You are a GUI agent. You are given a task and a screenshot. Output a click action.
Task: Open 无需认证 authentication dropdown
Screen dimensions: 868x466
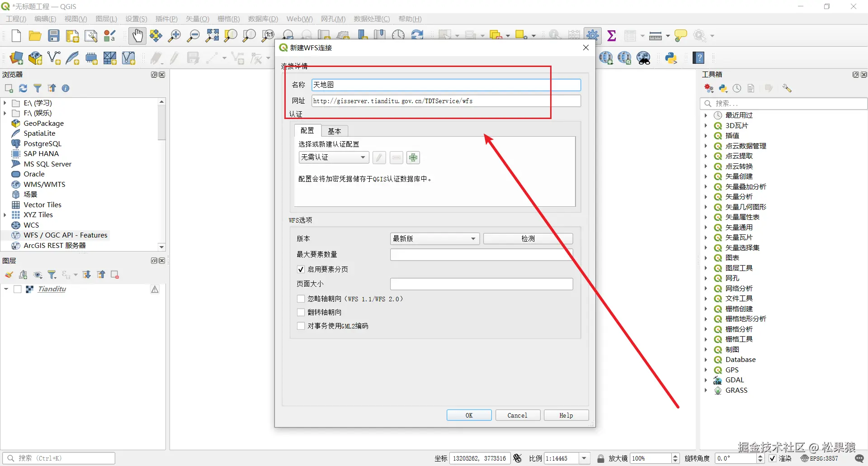pos(334,157)
